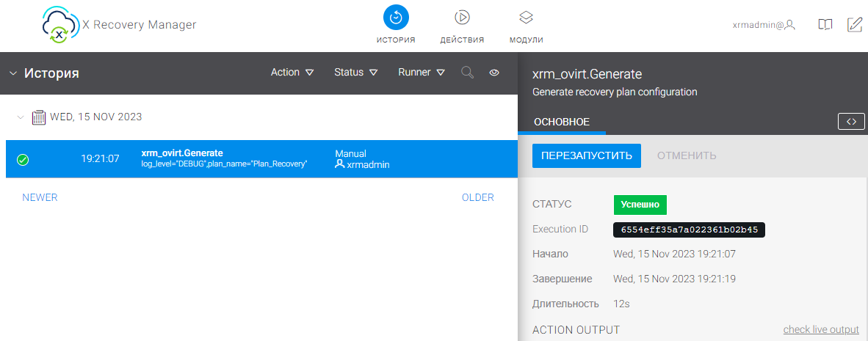Click the search magnifier in history bar

pos(467,73)
